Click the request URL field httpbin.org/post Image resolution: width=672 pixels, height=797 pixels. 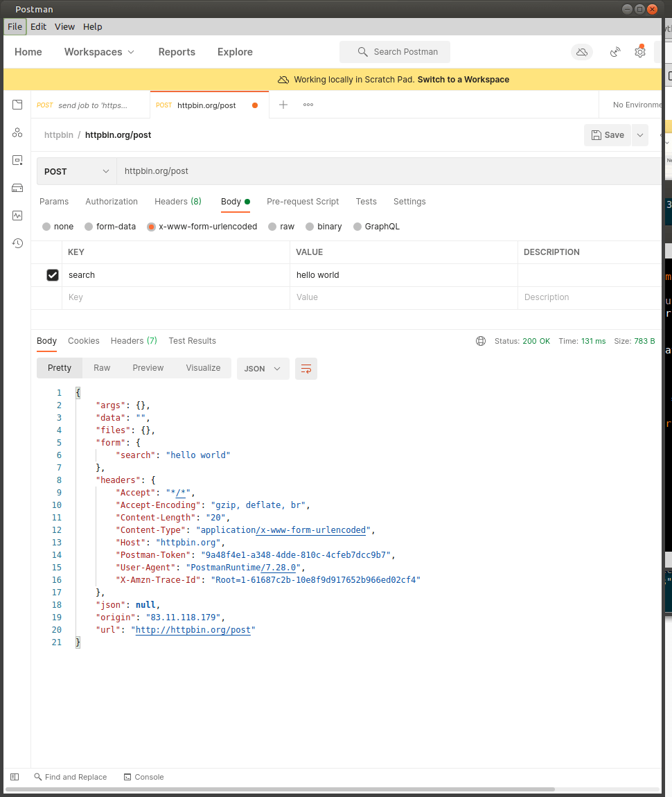(389, 171)
